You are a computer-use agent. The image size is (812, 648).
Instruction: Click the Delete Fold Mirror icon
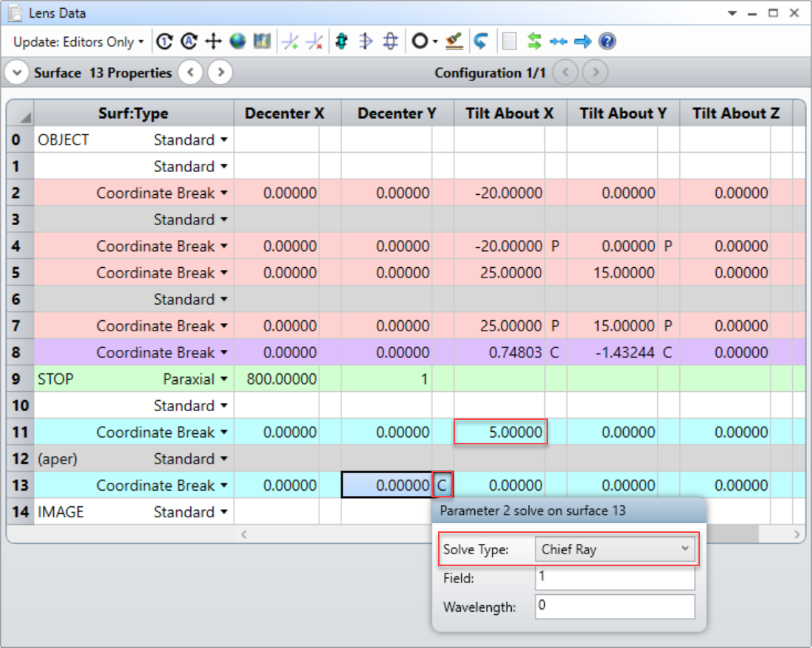(x=315, y=41)
